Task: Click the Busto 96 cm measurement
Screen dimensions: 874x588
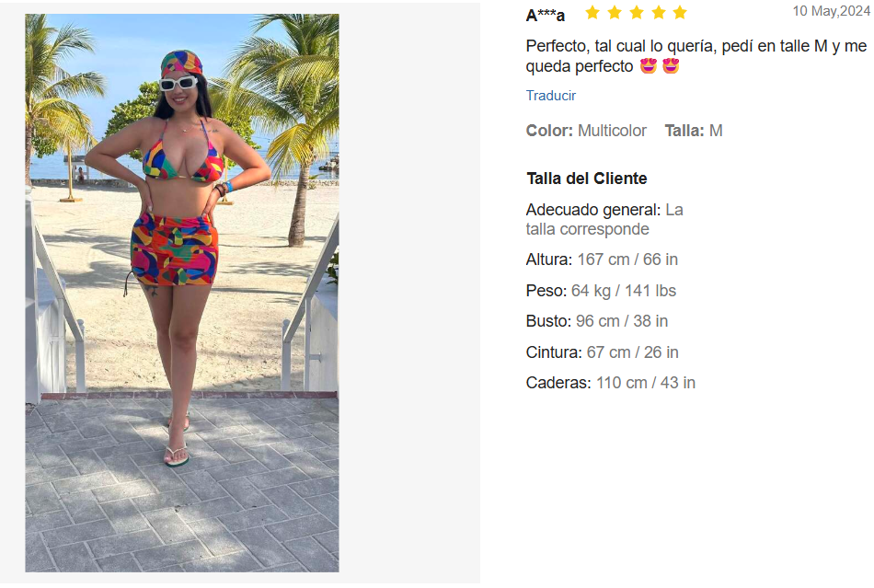Action: (x=597, y=321)
